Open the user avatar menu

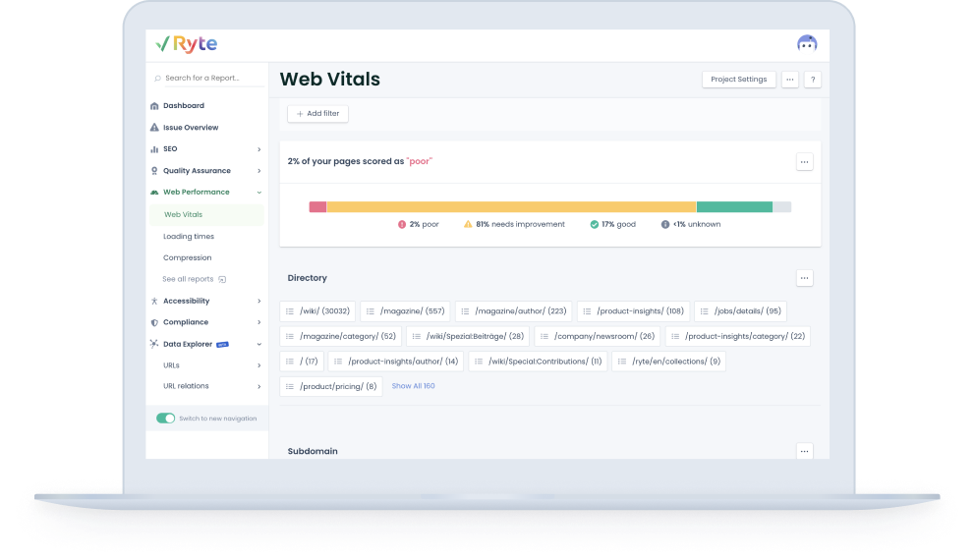807,44
